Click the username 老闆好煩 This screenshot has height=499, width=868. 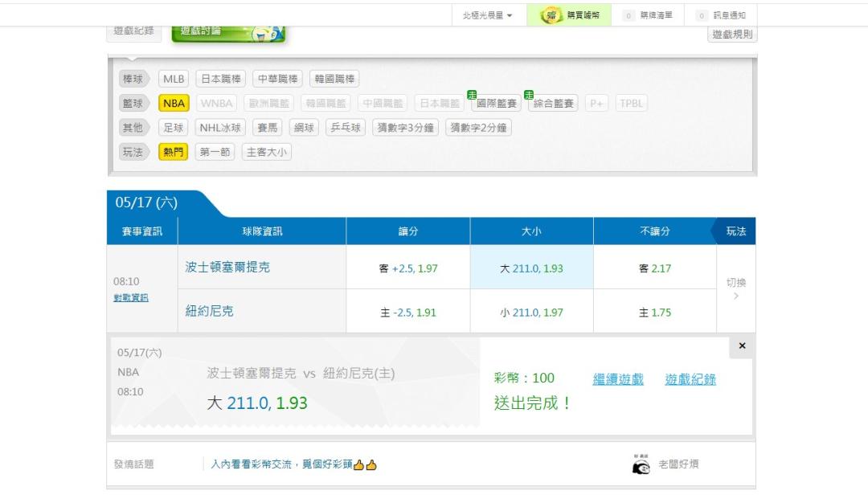click(x=678, y=464)
